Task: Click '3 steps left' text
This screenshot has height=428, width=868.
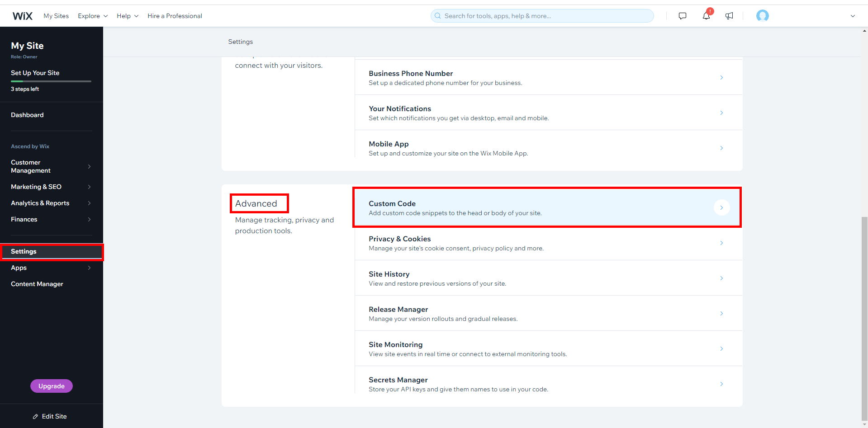Action: (25, 89)
